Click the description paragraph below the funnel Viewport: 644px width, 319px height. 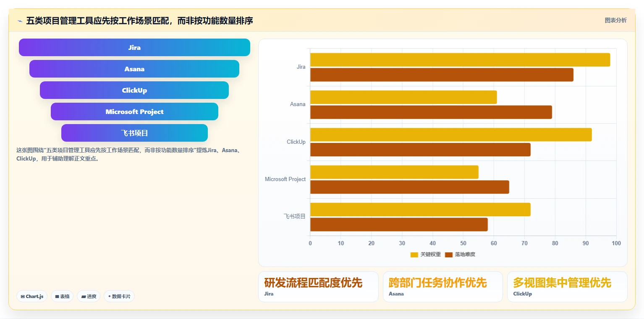[128, 154]
